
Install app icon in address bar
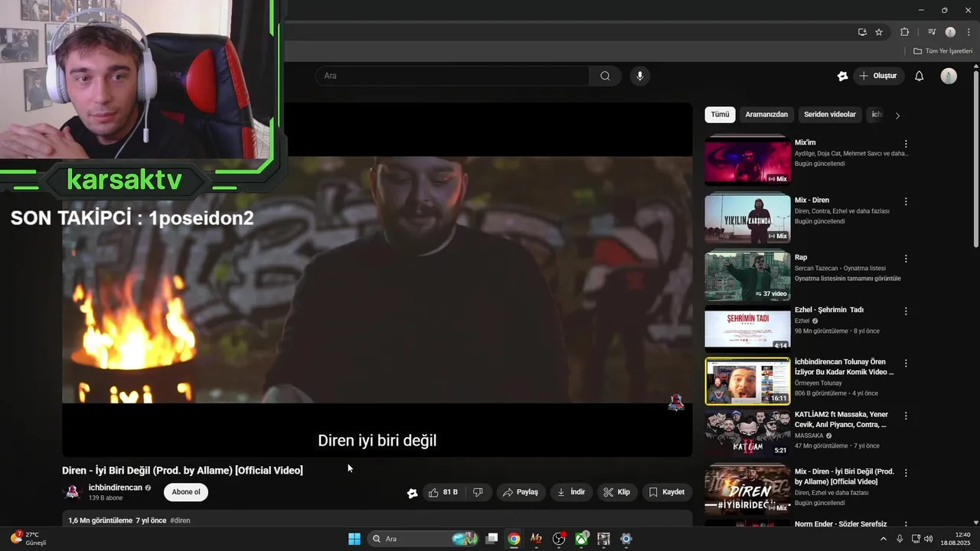point(862,32)
